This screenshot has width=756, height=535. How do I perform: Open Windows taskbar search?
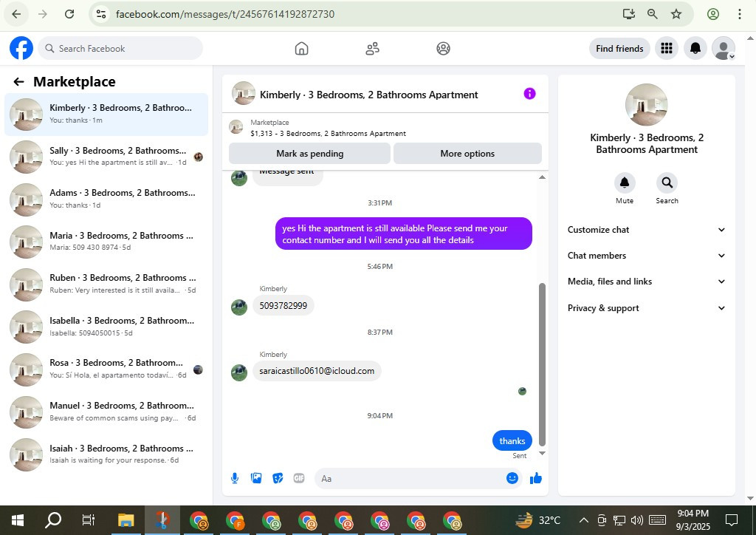click(x=53, y=520)
